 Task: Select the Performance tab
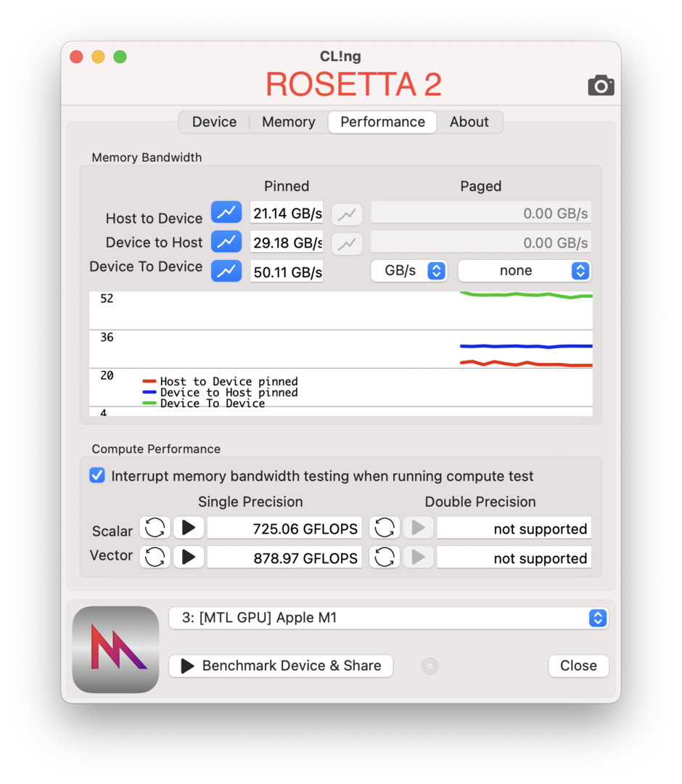[x=383, y=122]
